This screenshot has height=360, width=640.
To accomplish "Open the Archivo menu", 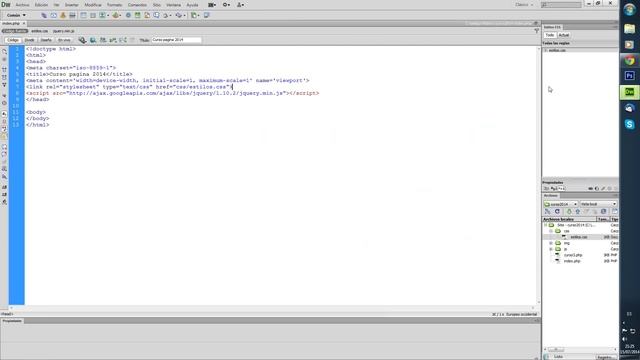I will coord(22,5).
